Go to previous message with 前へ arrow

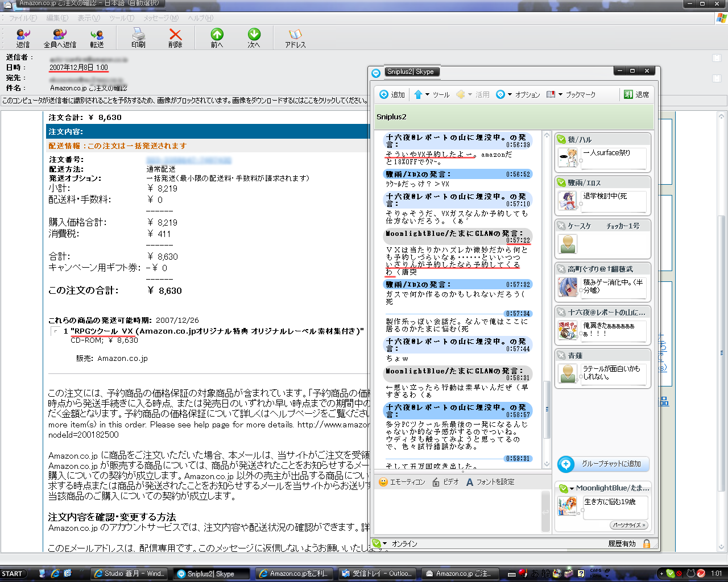217,35
